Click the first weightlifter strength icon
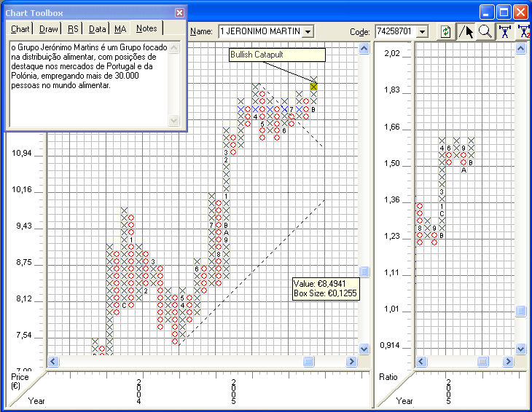This screenshot has height=412, width=532. coord(504,31)
